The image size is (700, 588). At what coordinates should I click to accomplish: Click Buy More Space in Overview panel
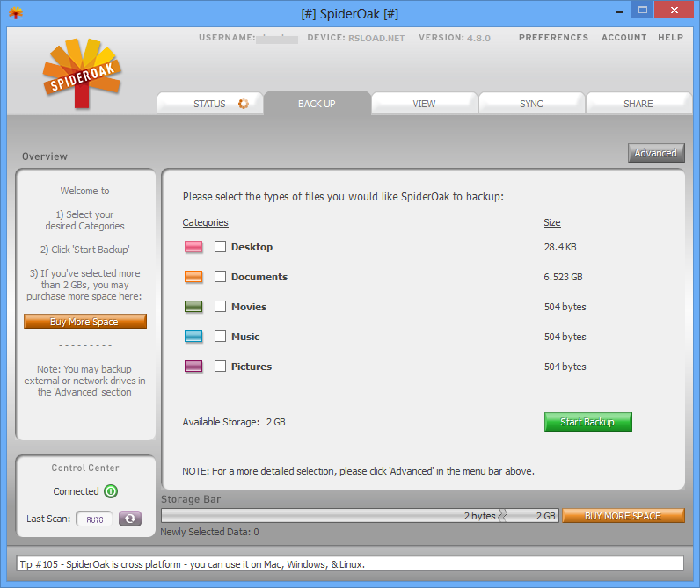[84, 321]
